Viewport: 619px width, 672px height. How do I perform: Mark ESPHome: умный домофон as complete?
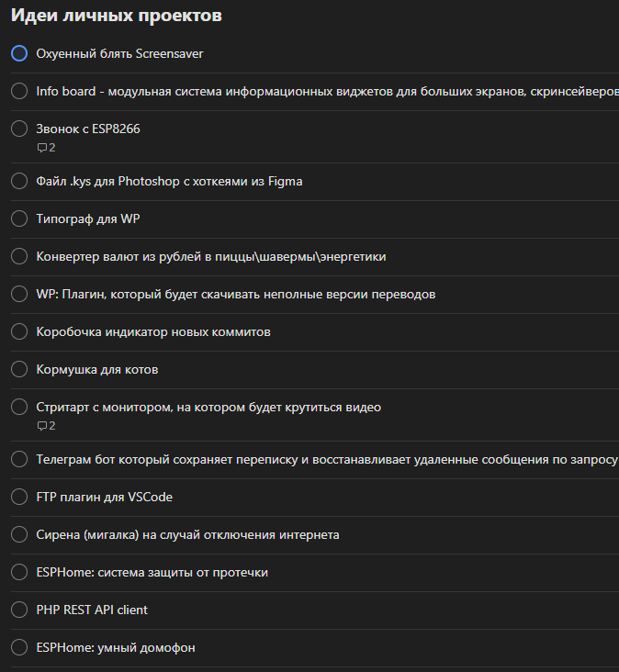[x=19, y=647]
